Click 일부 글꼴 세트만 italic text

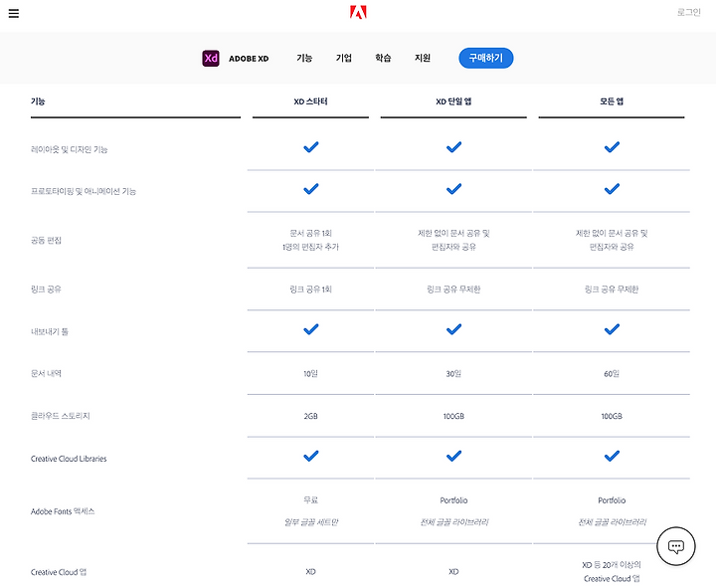310,522
